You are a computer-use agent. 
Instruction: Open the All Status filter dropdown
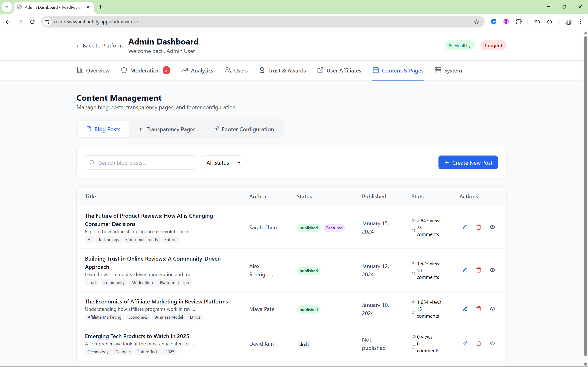(221, 163)
